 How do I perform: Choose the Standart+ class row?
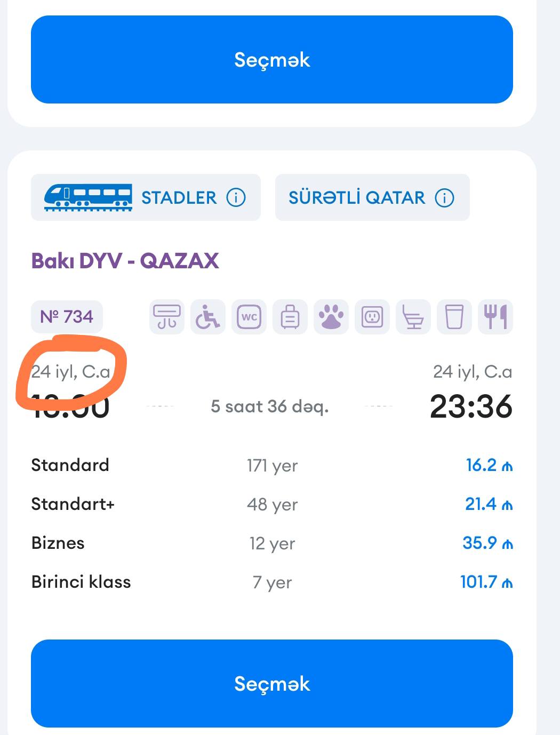[272, 504]
